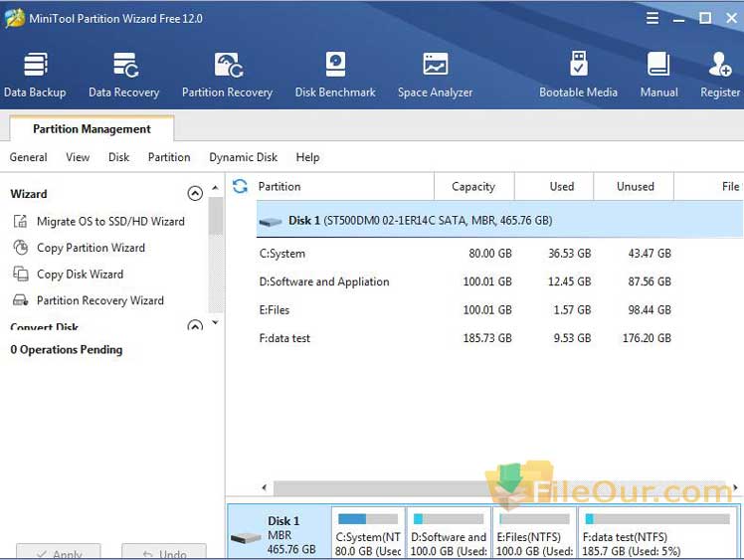Select the C:System block in the disk map
744x560 pixels.
pos(368,532)
